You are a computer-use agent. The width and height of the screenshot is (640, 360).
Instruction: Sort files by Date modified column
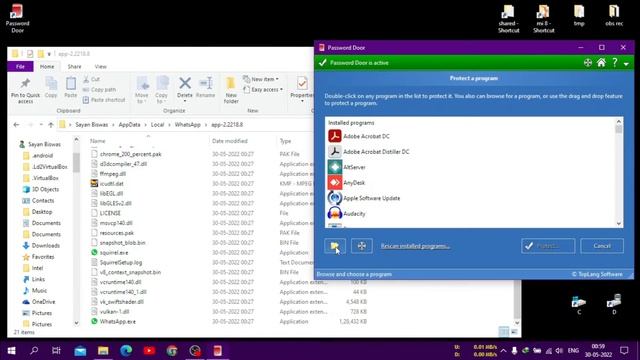[229, 141]
